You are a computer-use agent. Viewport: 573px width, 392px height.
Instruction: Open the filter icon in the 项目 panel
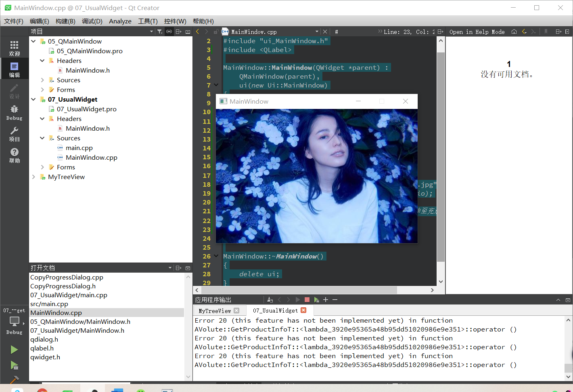point(159,31)
